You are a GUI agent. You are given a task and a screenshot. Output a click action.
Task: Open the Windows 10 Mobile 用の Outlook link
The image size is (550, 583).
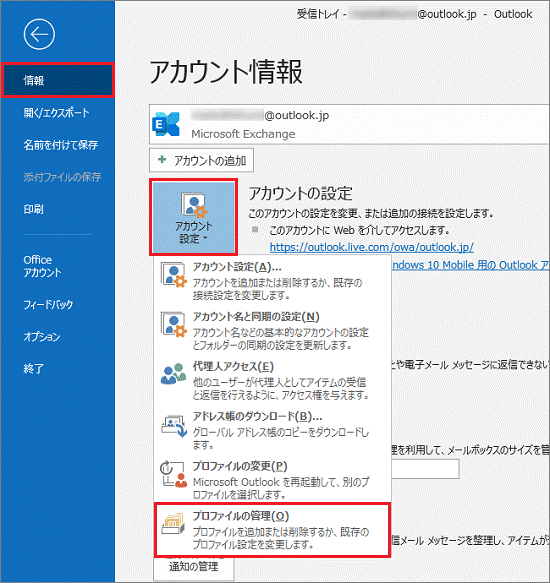[x=470, y=265]
